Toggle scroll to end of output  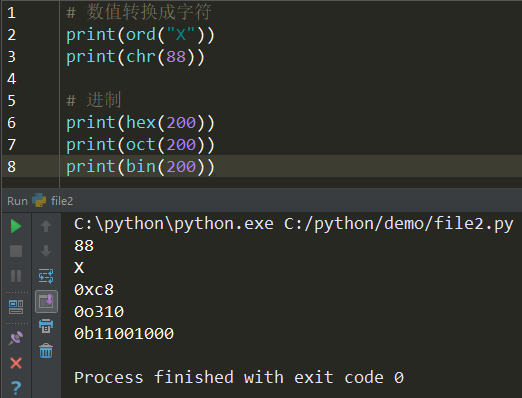(46, 302)
